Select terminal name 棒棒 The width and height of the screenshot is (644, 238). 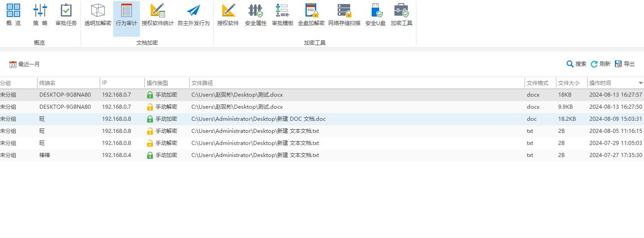click(45, 155)
